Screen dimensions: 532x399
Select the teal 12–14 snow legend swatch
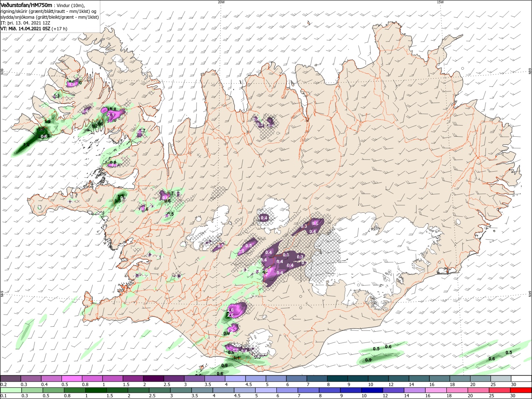(x=399, y=379)
